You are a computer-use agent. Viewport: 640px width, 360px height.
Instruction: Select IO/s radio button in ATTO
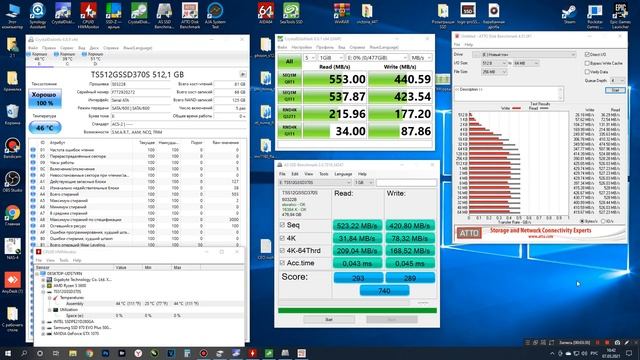[x=603, y=221]
